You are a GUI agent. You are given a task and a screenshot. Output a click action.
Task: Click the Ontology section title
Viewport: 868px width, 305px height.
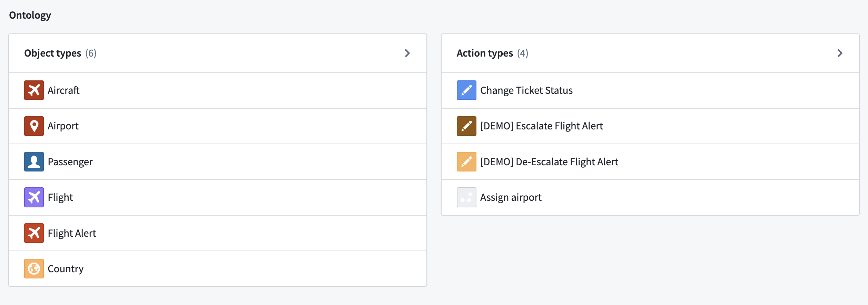[x=30, y=15]
